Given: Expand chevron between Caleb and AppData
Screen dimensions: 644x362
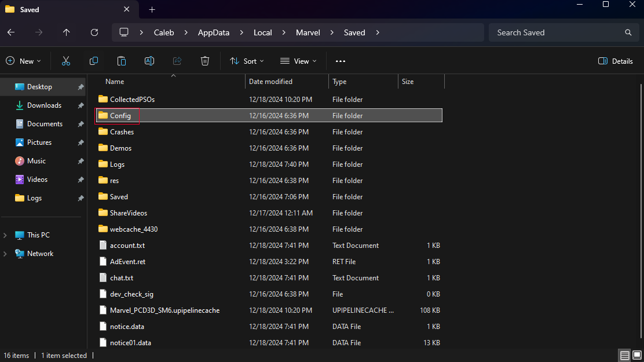Looking at the screenshot, I should tap(186, 32).
